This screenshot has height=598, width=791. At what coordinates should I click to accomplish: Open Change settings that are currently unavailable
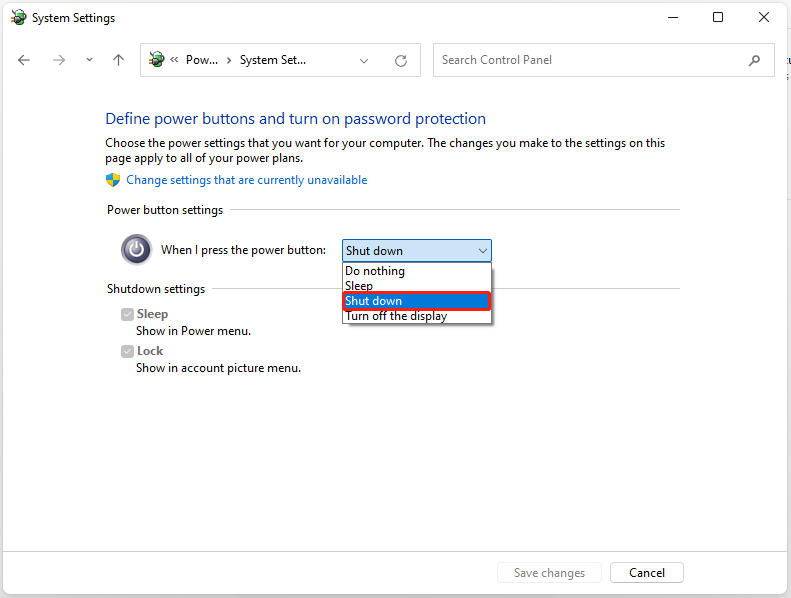click(247, 180)
